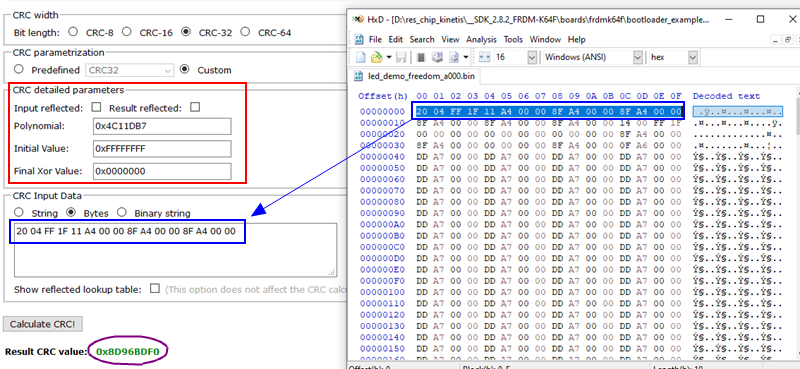Expand the recent files arrow beside Open icon
The image size is (800, 369).
point(388,57)
